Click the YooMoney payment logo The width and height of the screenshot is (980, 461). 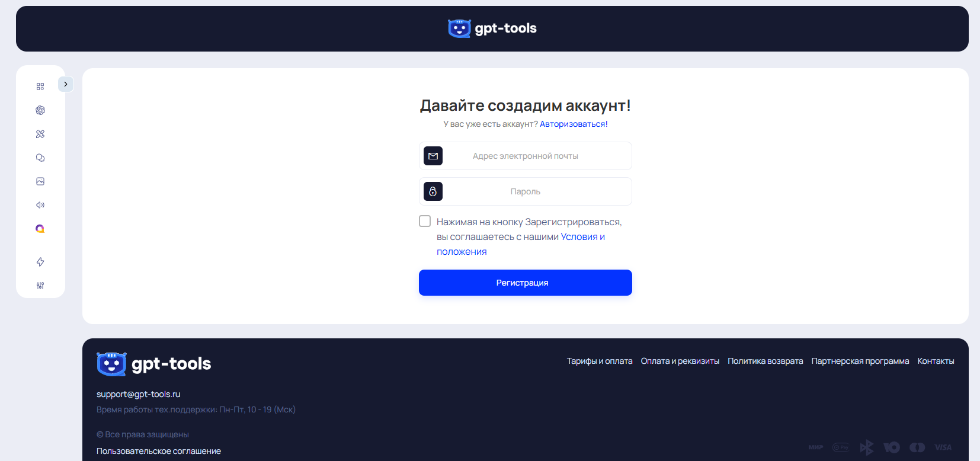pyautogui.click(x=892, y=447)
